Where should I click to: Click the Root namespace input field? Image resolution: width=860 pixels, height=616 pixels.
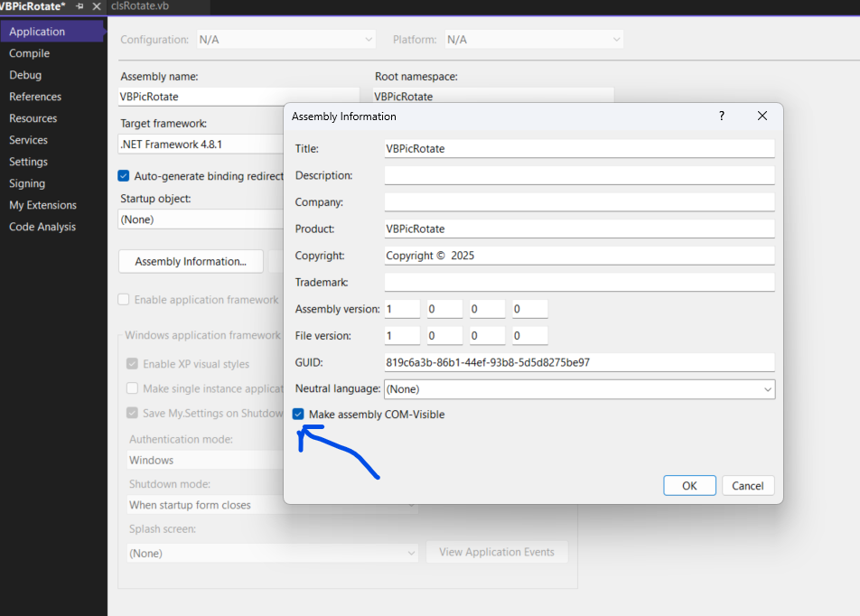pos(493,96)
